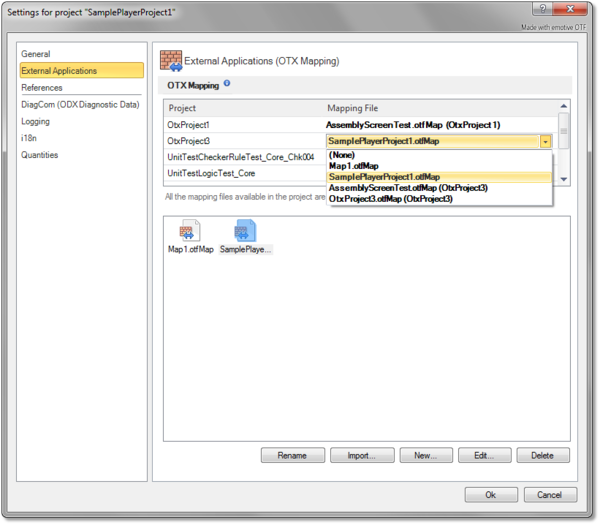The width and height of the screenshot is (600, 525).
Task: Click the OtxProject1 row in mapping table
Action: [190, 125]
